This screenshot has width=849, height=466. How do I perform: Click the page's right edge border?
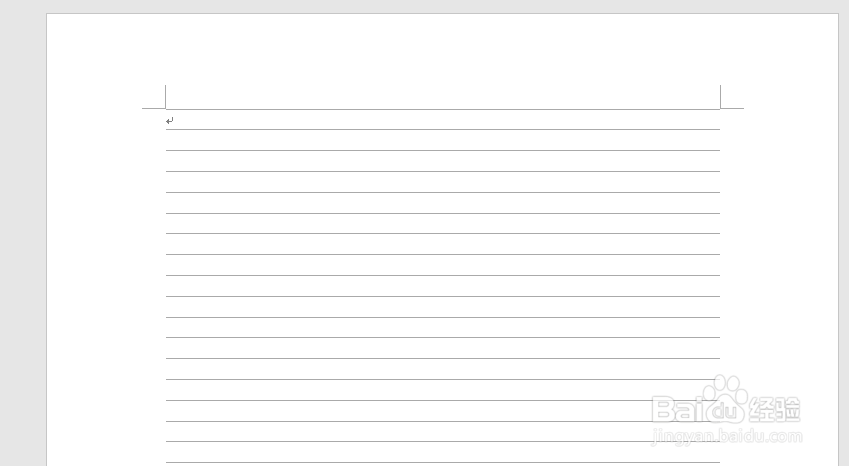click(838, 238)
